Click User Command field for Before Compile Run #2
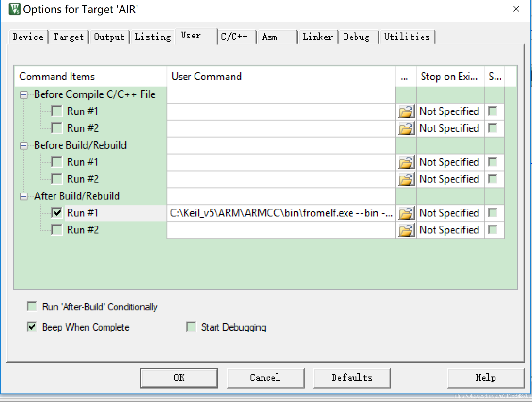The width and height of the screenshot is (532, 402). click(x=281, y=128)
